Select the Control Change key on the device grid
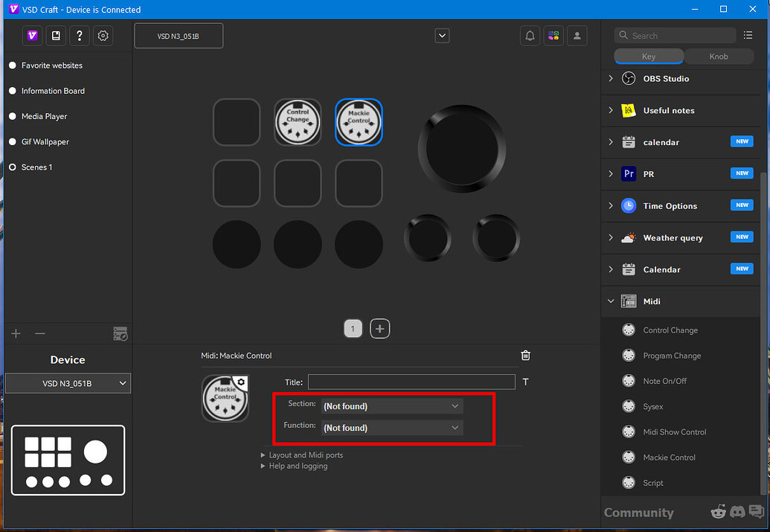The height and width of the screenshot is (532, 770). [x=298, y=122]
